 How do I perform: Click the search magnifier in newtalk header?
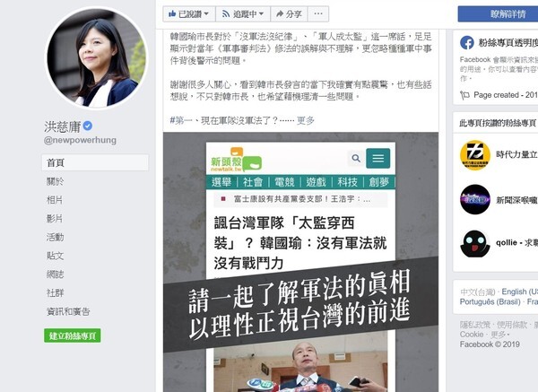pyautogui.click(x=356, y=158)
